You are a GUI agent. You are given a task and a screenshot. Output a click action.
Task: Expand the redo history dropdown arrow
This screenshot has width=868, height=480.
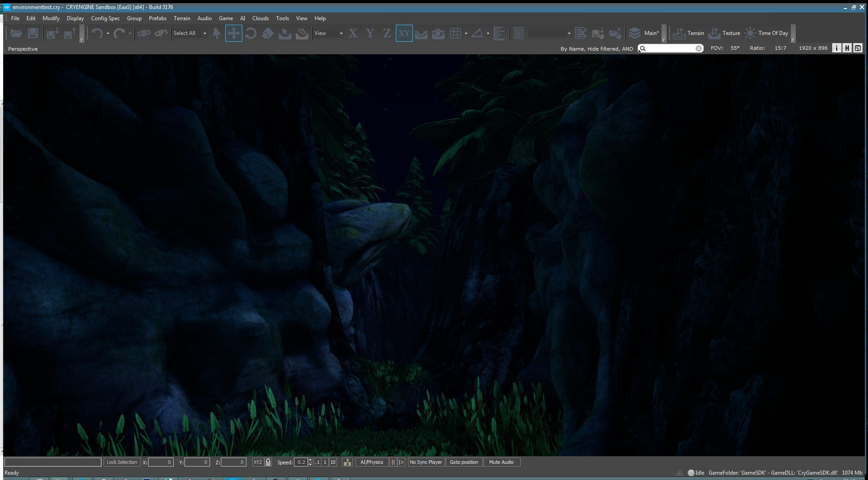pyautogui.click(x=130, y=34)
